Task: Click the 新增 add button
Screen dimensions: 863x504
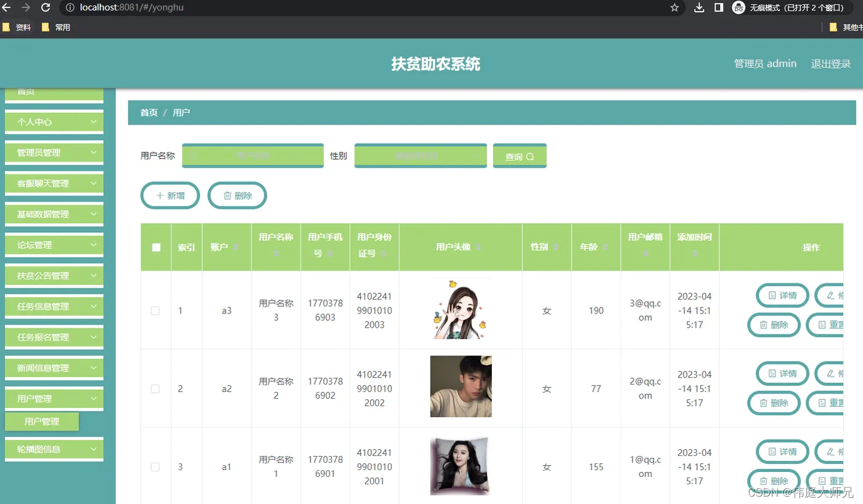Action: (x=170, y=195)
